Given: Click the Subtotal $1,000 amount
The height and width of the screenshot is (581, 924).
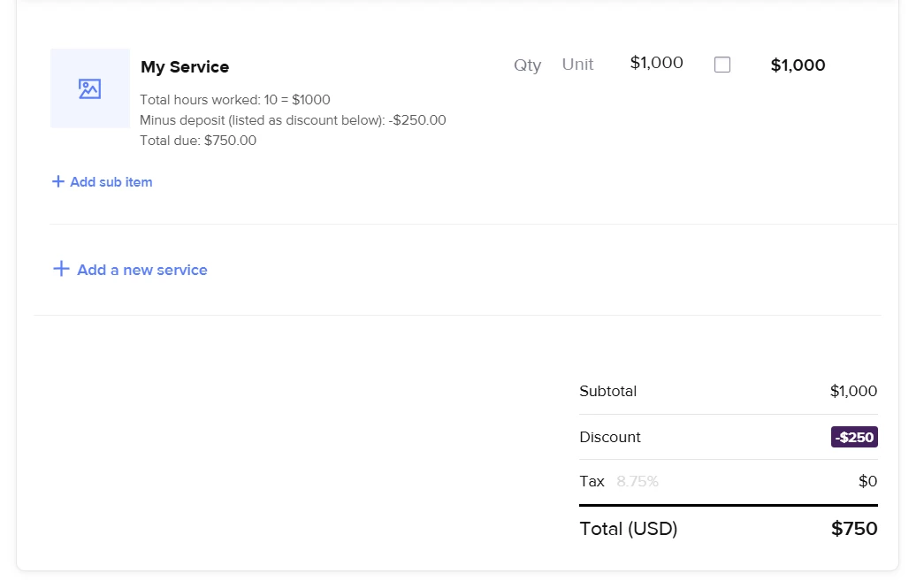Looking at the screenshot, I should 853,391.
